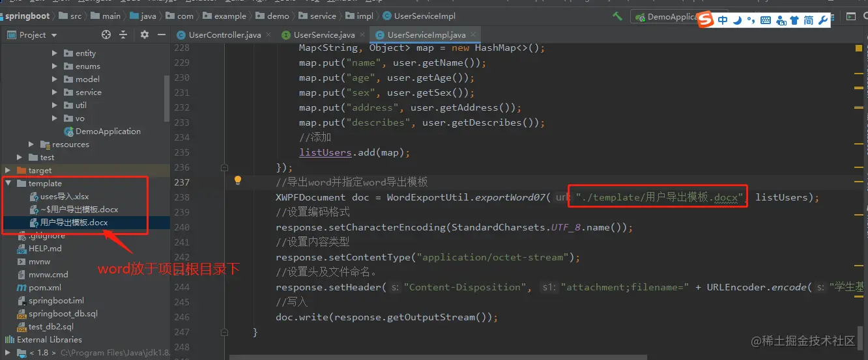Expand the entity folder
Viewport: 868px width, 360px height.
coord(55,53)
